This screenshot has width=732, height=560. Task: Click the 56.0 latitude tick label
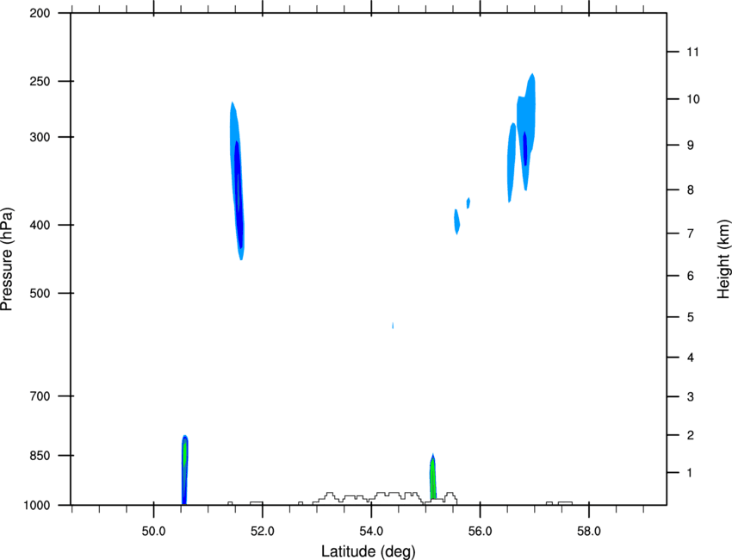(x=480, y=531)
